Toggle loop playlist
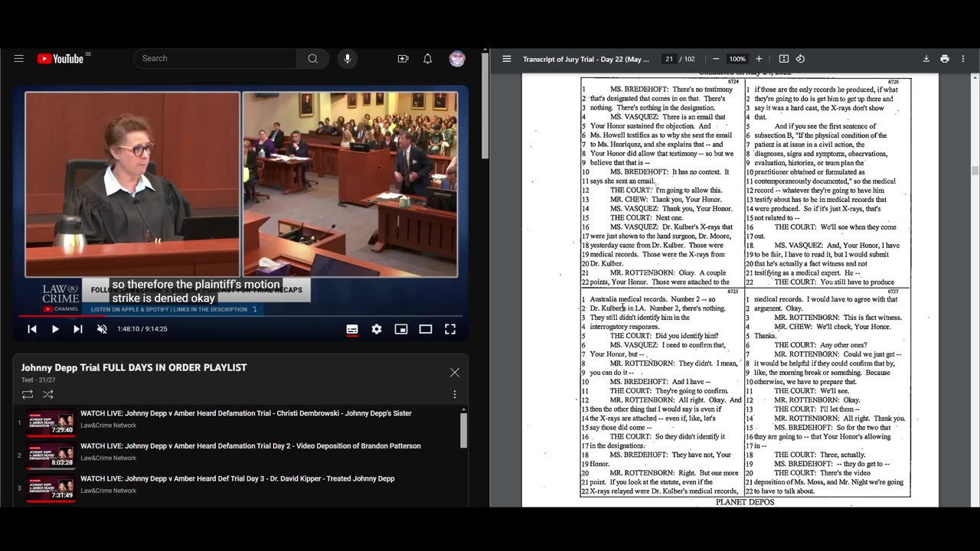 click(x=28, y=395)
